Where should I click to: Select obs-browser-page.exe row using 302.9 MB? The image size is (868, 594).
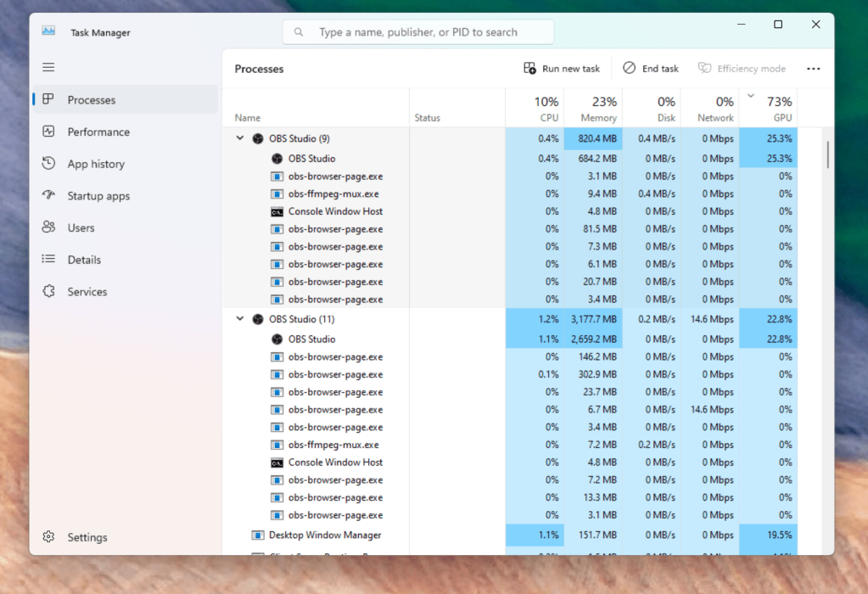tap(510, 374)
